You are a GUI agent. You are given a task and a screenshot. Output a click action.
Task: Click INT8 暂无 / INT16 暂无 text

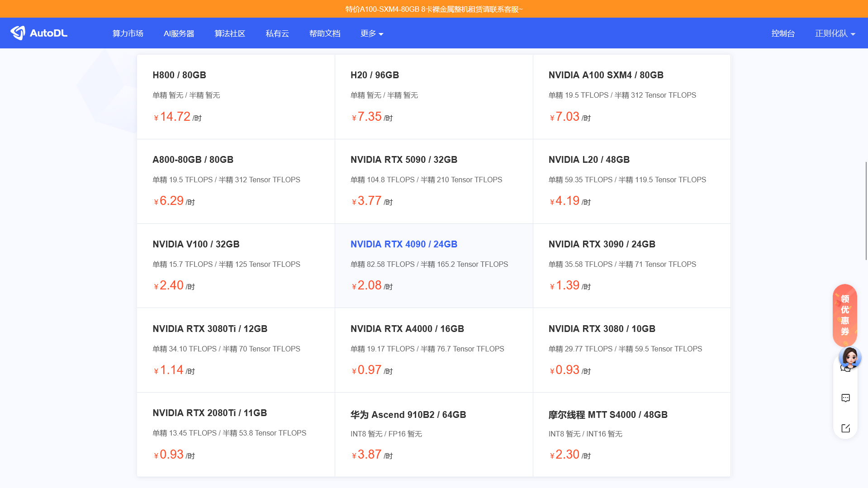pyautogui.click(x=585, y=434)
